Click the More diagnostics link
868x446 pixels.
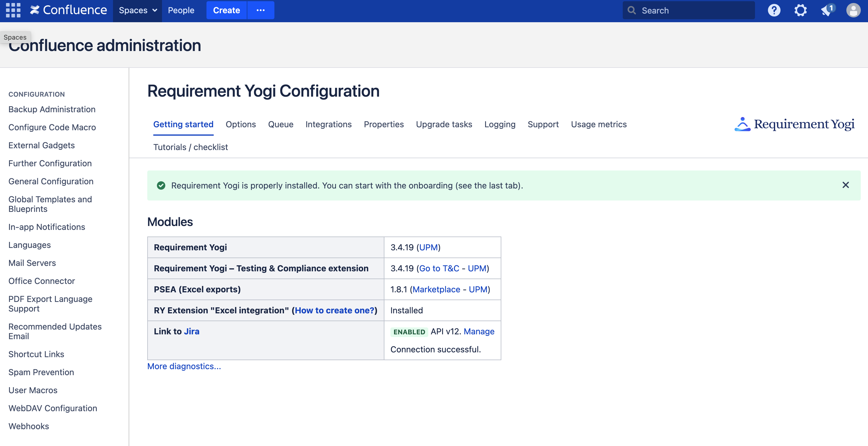[184, 366]
